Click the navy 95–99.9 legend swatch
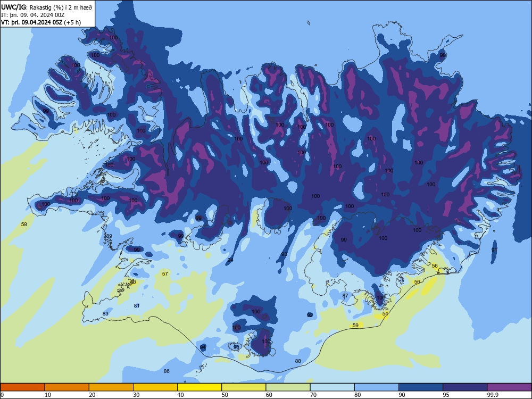The height and width of the screenshot is (399, 532). pos(465,387)
